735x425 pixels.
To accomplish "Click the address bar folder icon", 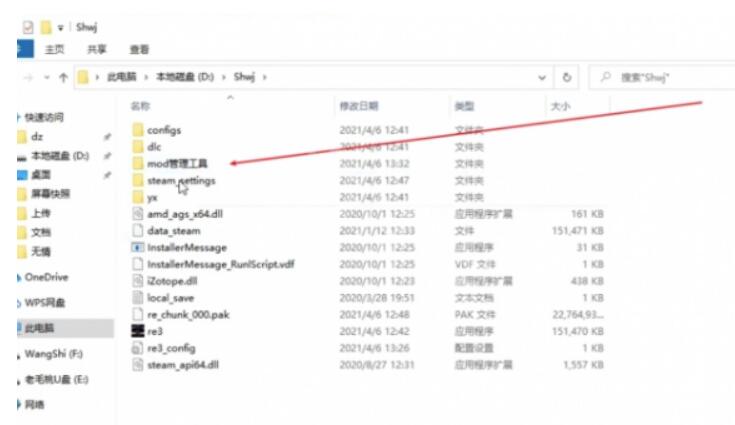I will coord(83,77).
